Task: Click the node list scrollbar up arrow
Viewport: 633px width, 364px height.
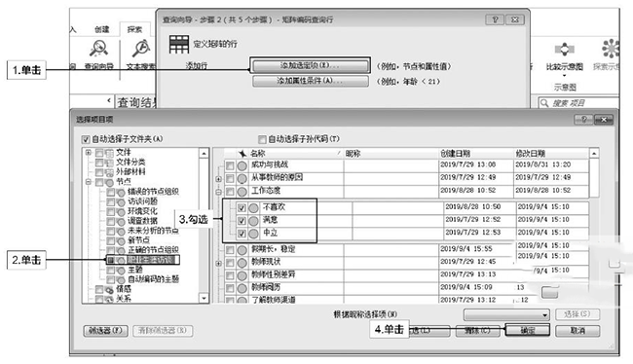Action: tap(593, 154)
